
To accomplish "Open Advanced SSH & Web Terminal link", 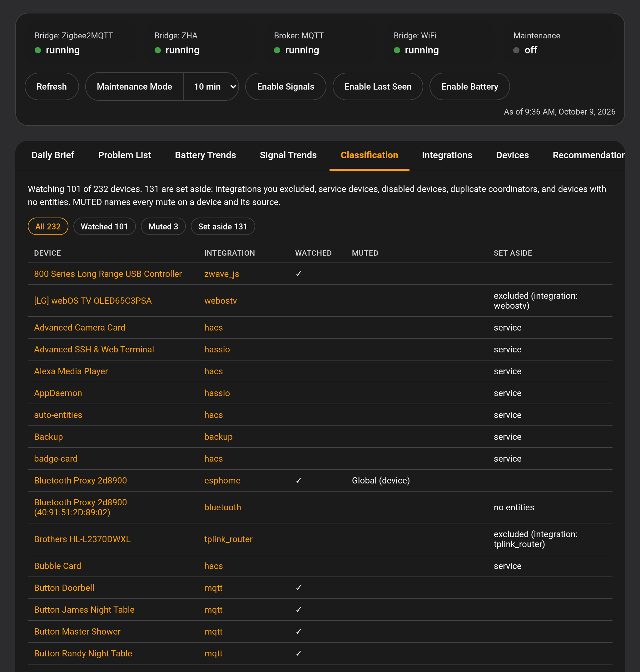I will tap(94, 349).
